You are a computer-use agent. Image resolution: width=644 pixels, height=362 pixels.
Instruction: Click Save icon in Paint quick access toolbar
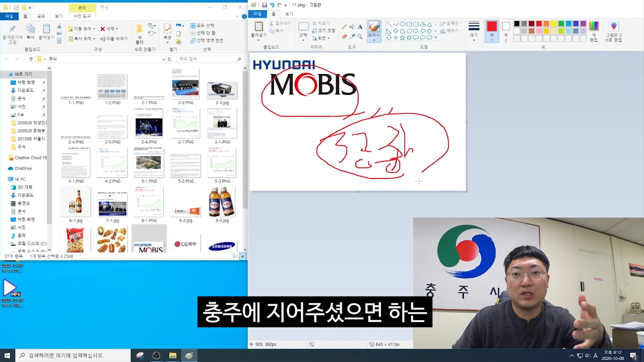pyautogui.click(x=264, y=5)
